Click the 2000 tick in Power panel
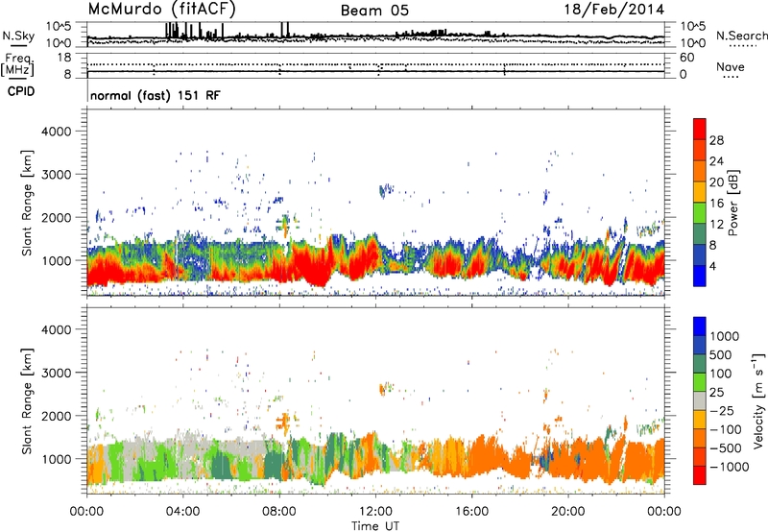Viewport: 768px width, 532px height. coord(56,217)
